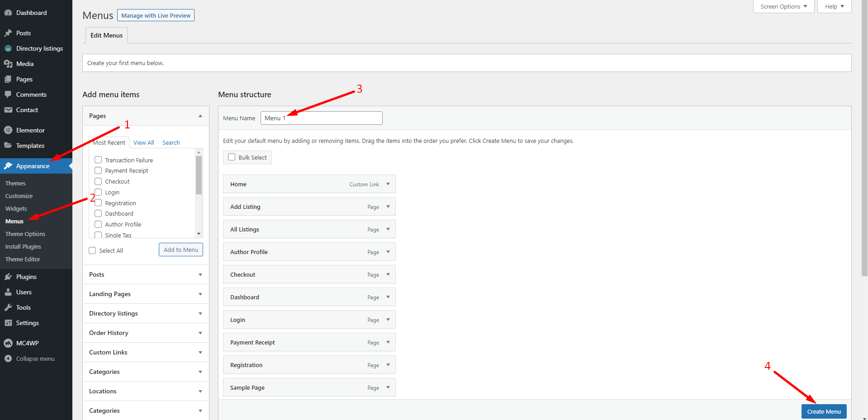Click the MC4WP sidebar icon
The height and width of the screenshot is (420, 868).
pyautogui.click(x=9, y=343)
